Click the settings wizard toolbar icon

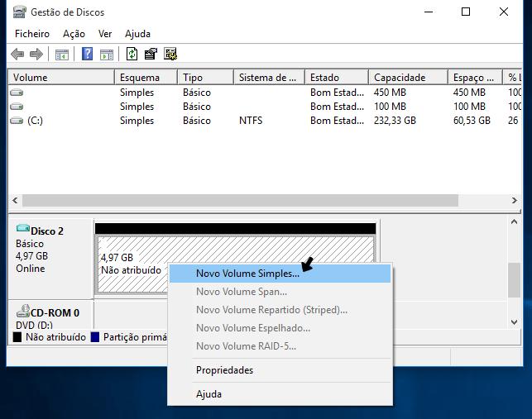170,54
